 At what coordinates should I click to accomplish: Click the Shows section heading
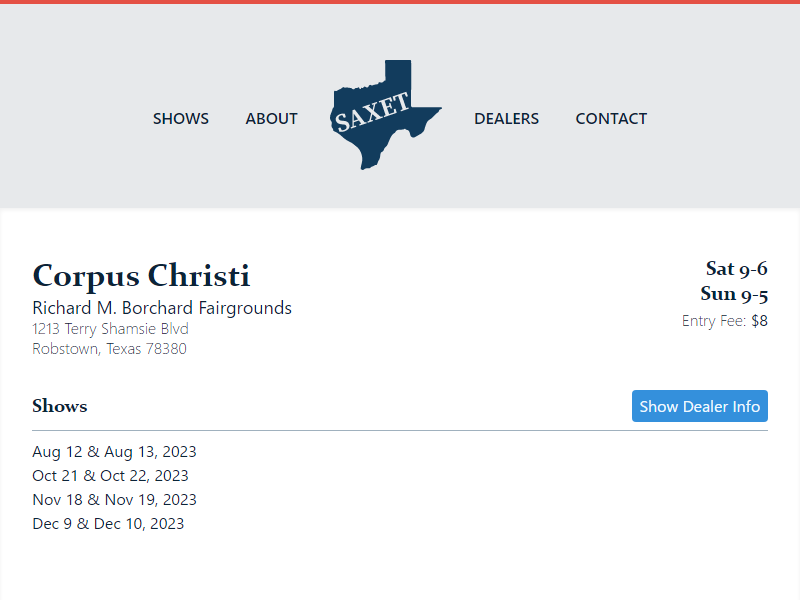(59, 406)
